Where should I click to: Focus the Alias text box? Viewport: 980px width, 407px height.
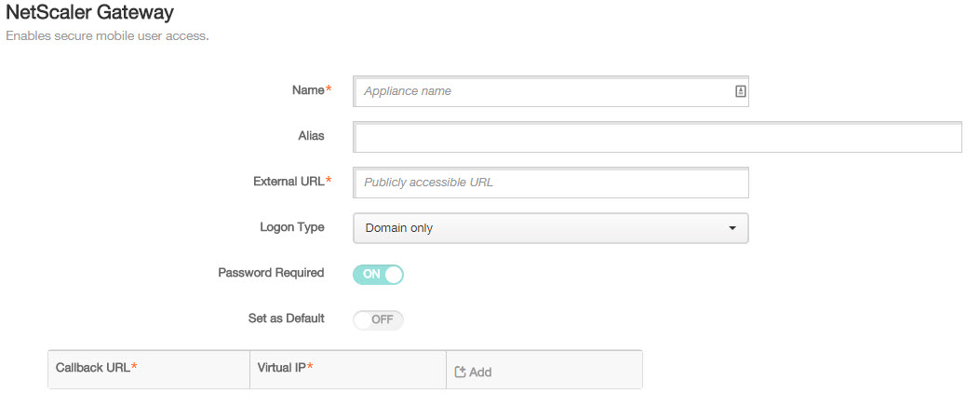tap(657, 137)
